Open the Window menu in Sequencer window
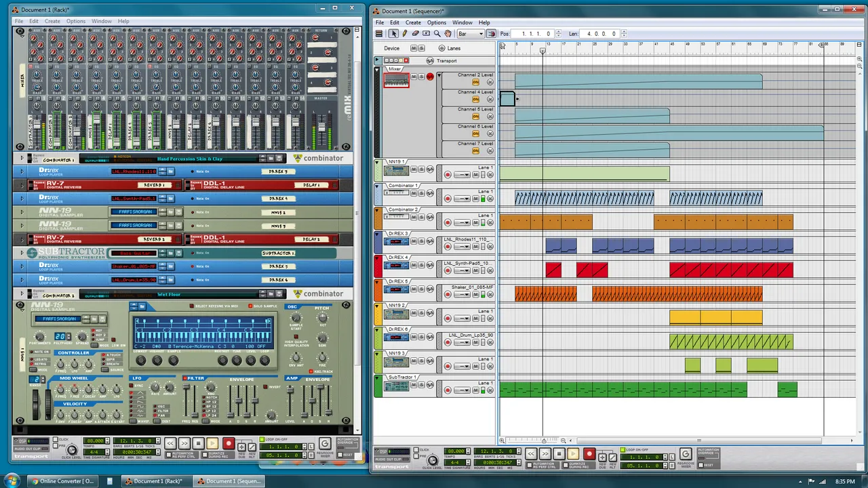 click(x=462, y=22)
